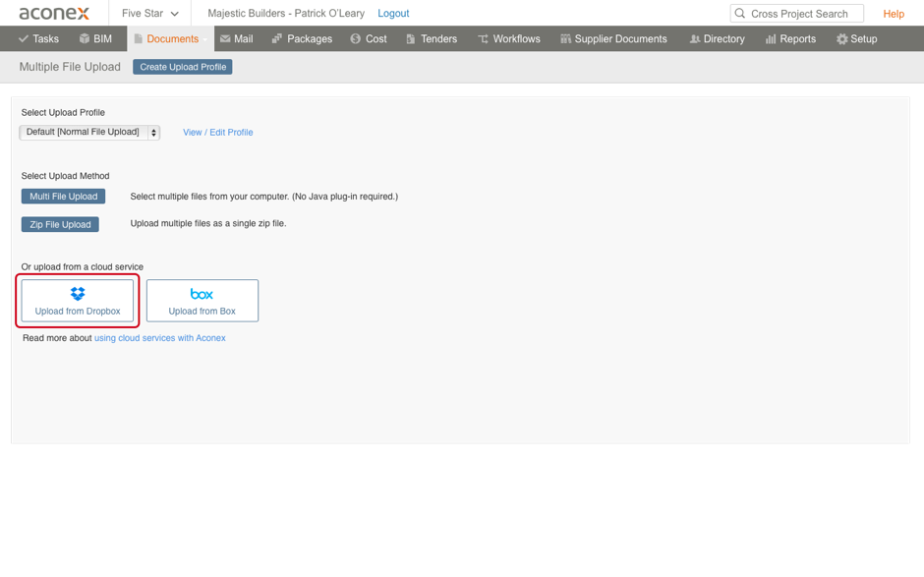Click the Dropbox logo icon
924x577 pixels.
click(78, 294)
